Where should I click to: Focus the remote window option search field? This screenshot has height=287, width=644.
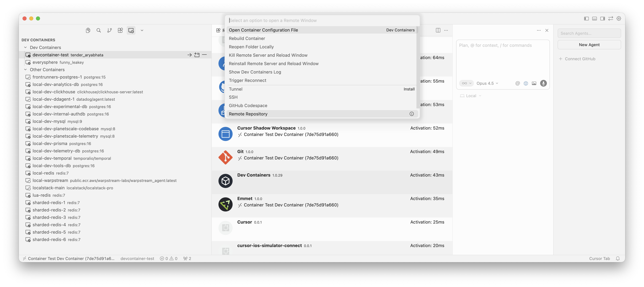click(322, 20)
